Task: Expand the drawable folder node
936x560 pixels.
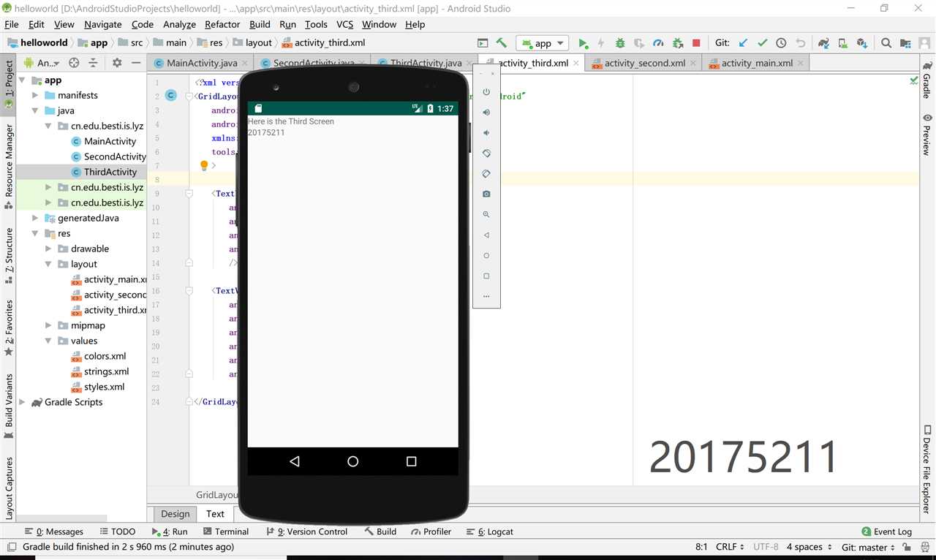Action: [x=48, y=249]
